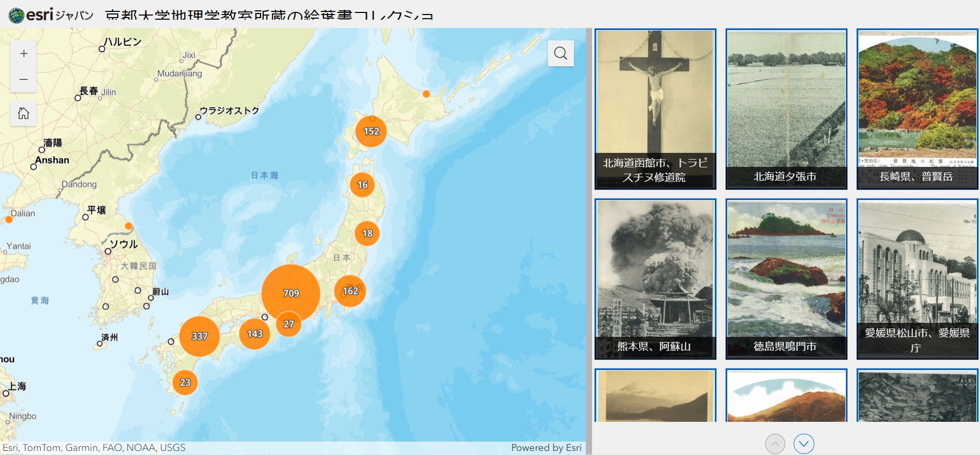Viewport: 980px width, 455px height.
Task: Open dark rock postcard in bottom row
Action: coord(917,395)
